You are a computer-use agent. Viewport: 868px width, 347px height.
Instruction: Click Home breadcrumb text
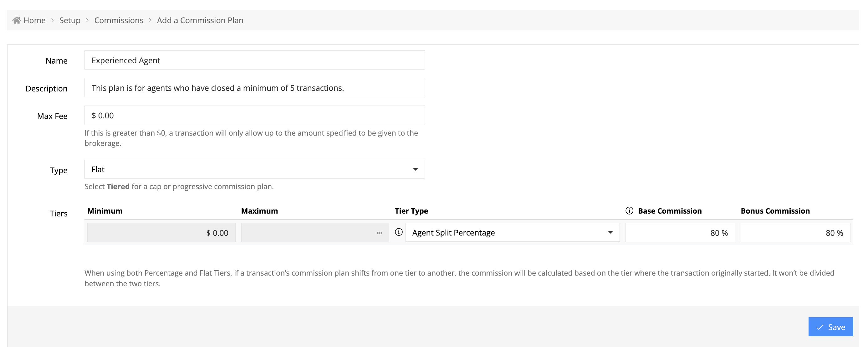(x=34, y=20)
